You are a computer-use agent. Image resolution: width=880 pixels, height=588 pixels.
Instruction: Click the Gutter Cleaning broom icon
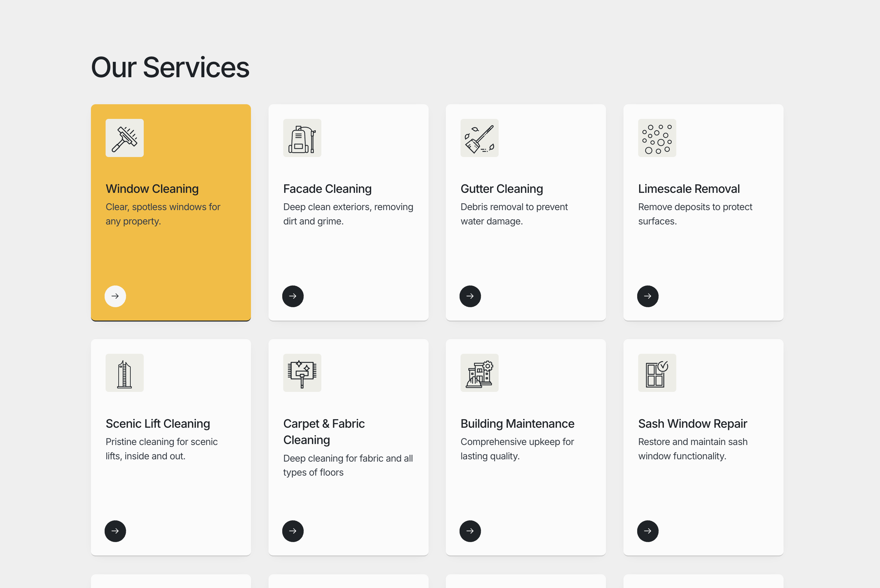[x=479, y=138]
